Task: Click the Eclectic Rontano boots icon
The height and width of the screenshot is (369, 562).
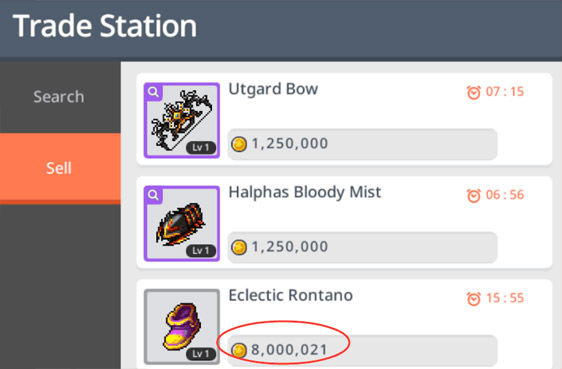Action: click(182, 327)
